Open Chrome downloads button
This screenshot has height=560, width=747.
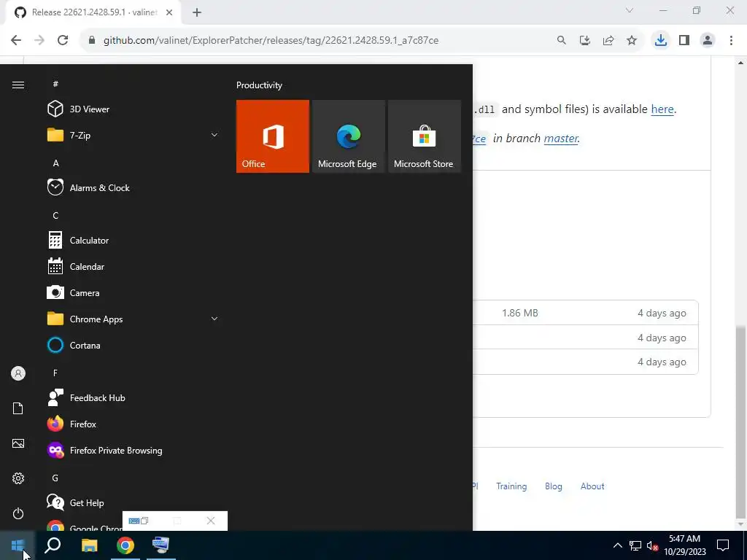point(661,40)
